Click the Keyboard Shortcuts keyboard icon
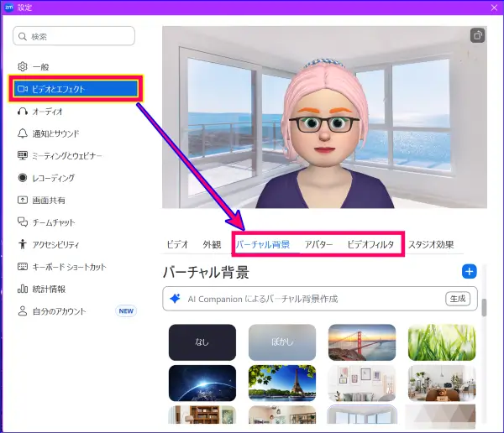504x433 pixels. [22, 266]
